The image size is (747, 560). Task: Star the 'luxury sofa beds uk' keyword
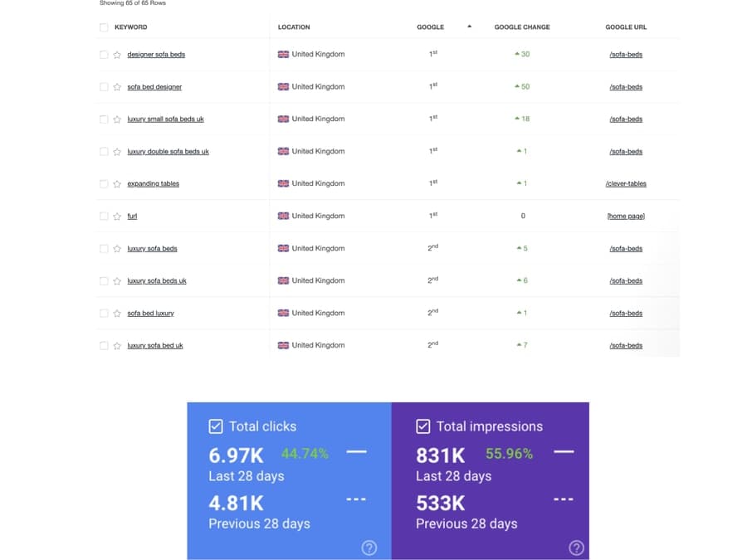coord(117,281)
